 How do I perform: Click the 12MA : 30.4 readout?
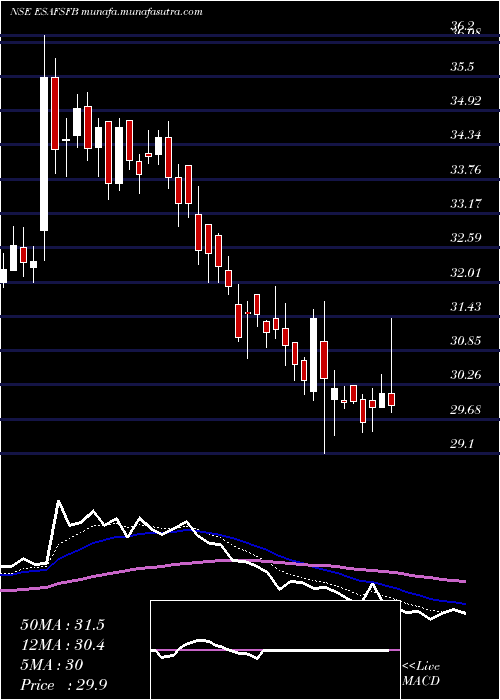[x=62, y=645]
